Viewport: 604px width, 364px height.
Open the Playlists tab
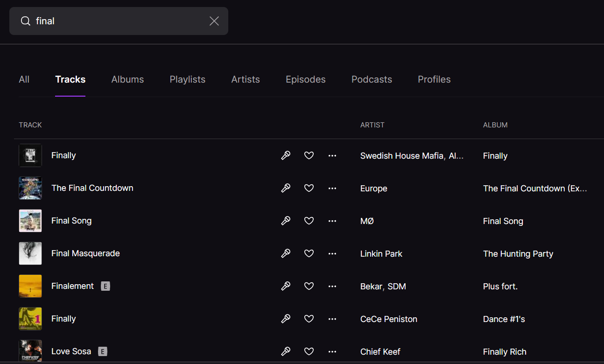(188, 79)
